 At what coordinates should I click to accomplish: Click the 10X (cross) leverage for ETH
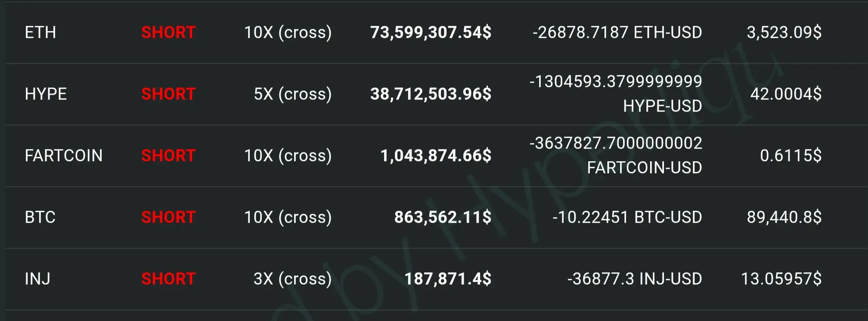(288, 32)
